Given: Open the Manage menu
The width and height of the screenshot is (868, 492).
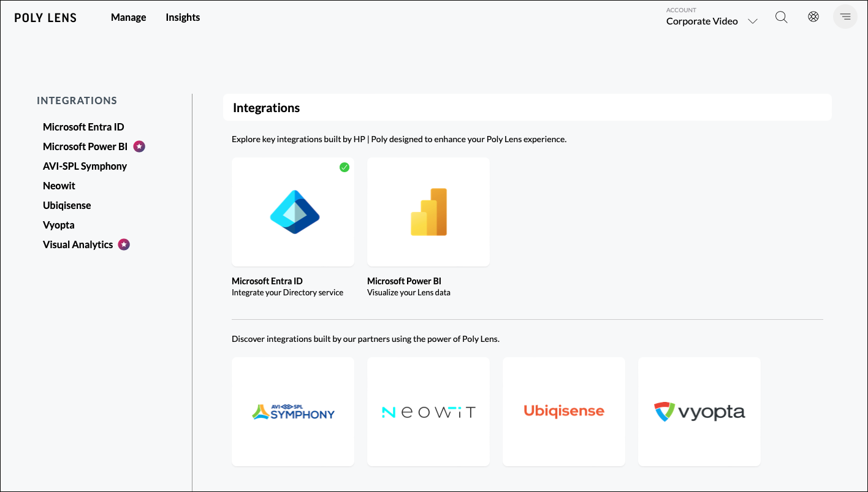Looking at the screenshot, I should click(128, 17).
